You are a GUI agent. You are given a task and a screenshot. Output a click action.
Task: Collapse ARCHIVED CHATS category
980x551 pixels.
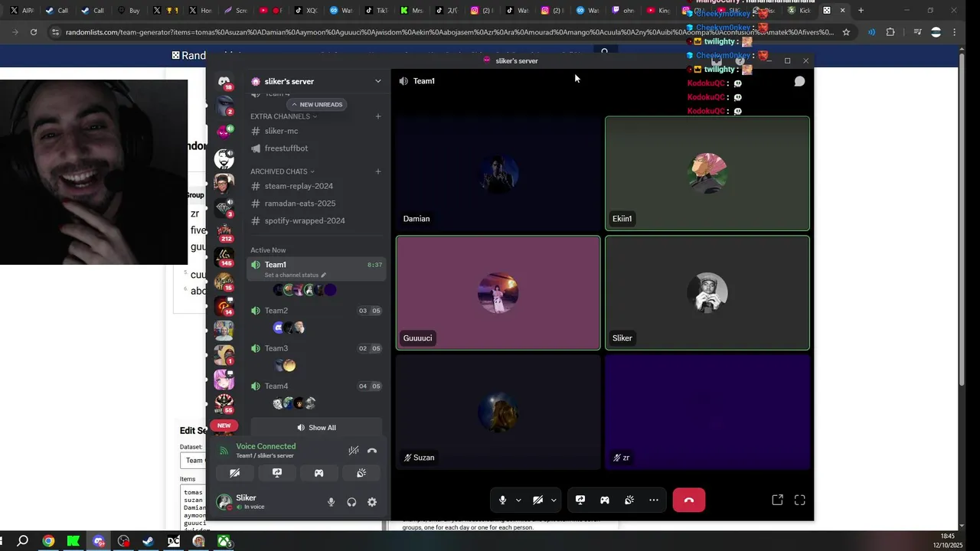coord(282,171)
